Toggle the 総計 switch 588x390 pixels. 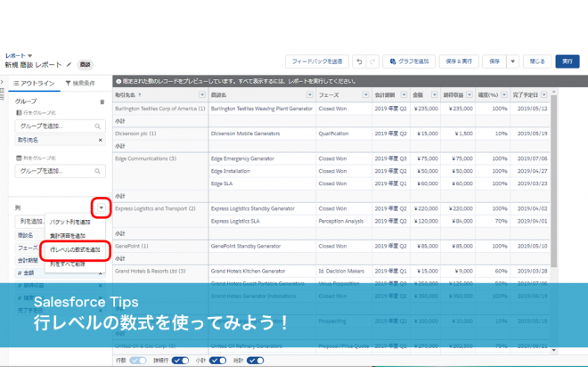pos(255,361)
